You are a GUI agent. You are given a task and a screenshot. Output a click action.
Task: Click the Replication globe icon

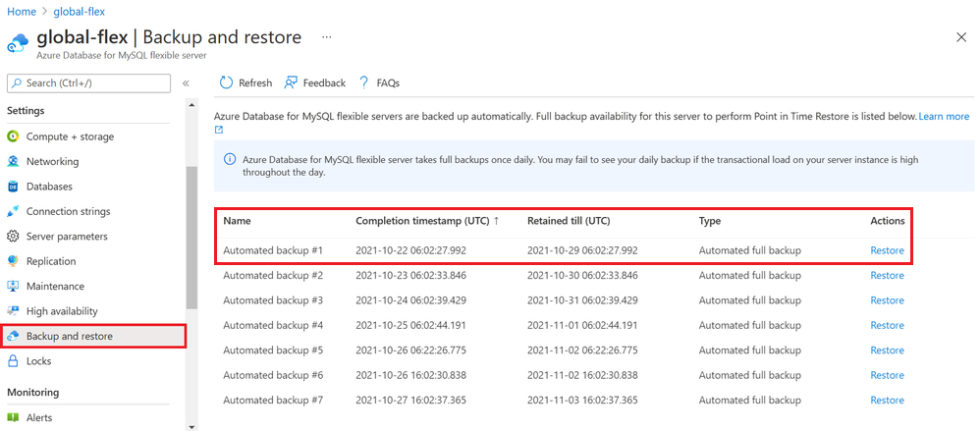point(13,261)
